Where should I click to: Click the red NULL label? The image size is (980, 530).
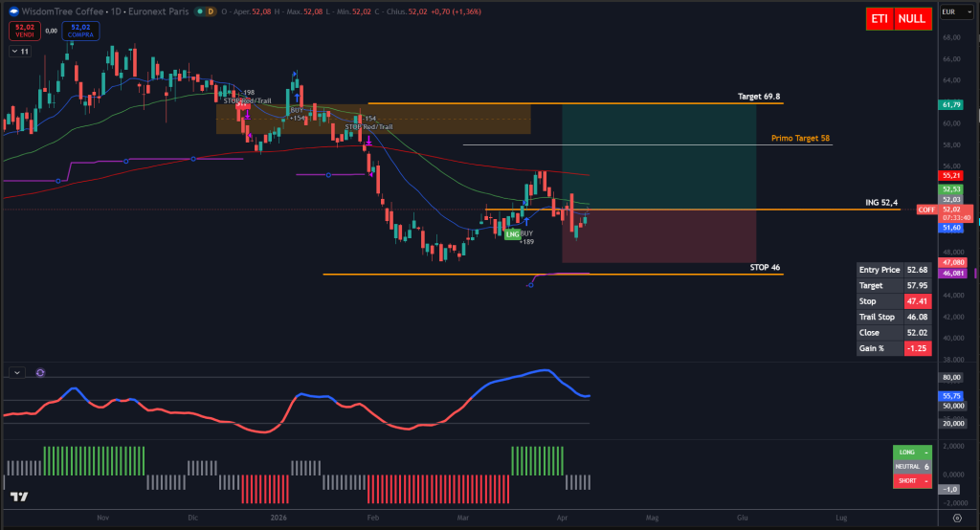pyautogui.click(x=912, y=19)
